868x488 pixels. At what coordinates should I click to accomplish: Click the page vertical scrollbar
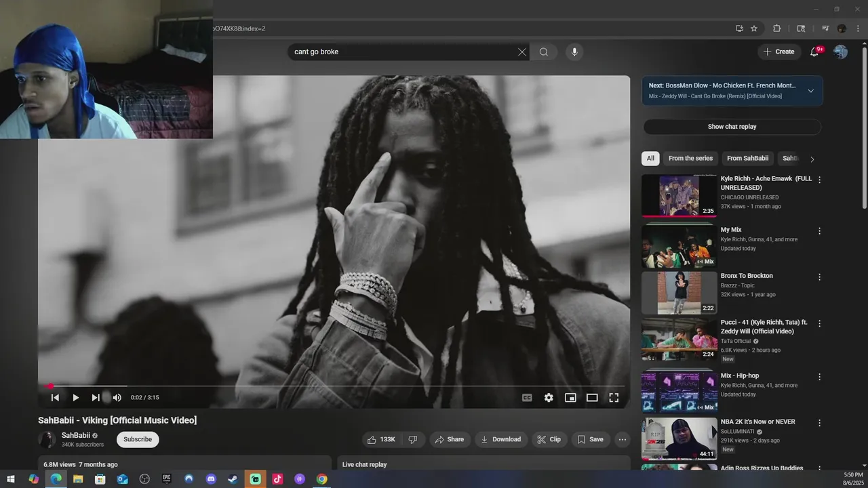[x=864, y=129]
